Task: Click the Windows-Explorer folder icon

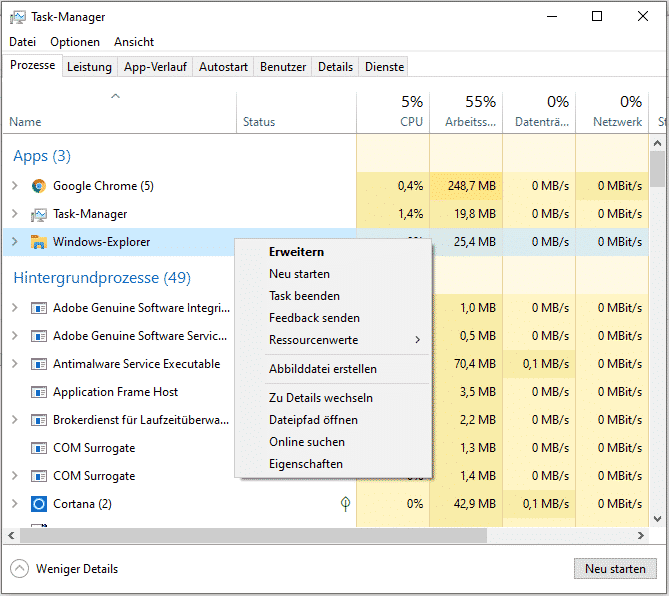Action: (39, 242)
